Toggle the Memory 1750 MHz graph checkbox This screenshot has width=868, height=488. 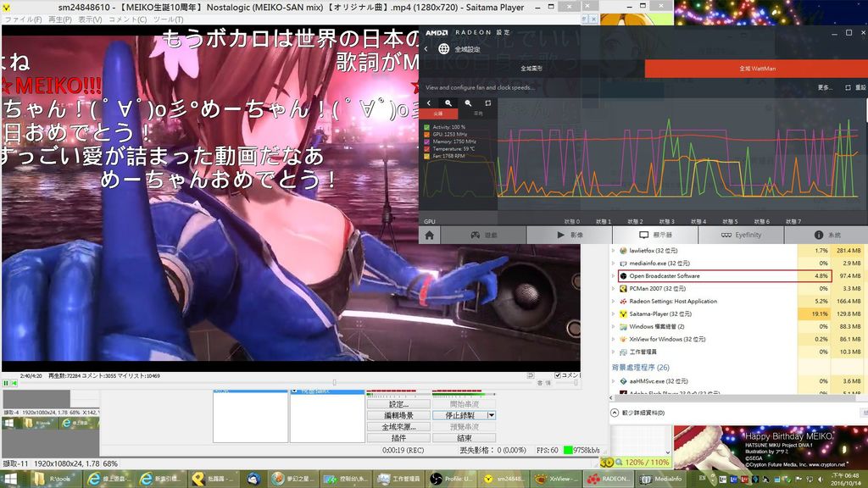pyautogui.click(x=427, y=141)
